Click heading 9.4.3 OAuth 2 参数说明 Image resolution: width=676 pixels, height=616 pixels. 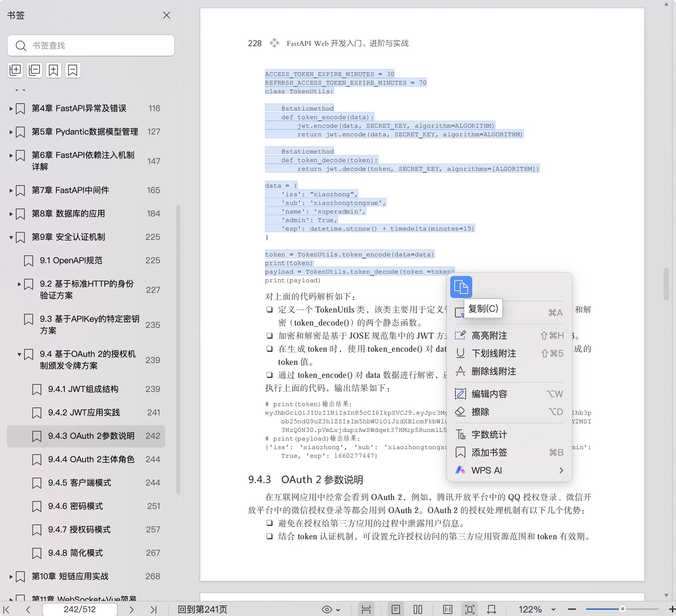point(306,480)
